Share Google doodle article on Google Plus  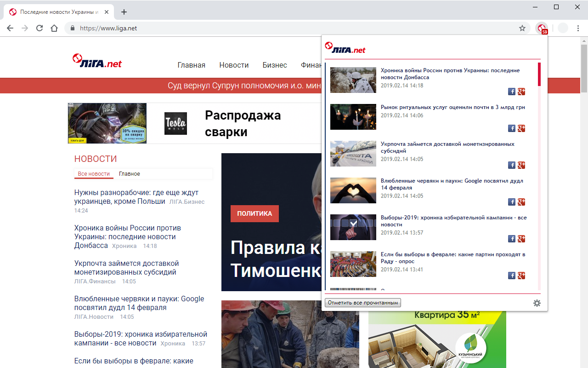point(521,202)
